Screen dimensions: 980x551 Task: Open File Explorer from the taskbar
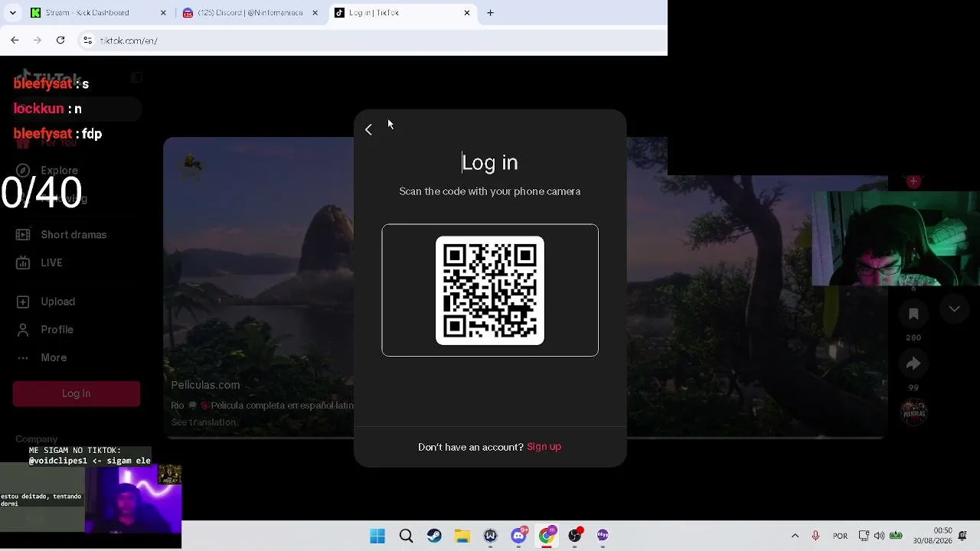click(462, 536)
